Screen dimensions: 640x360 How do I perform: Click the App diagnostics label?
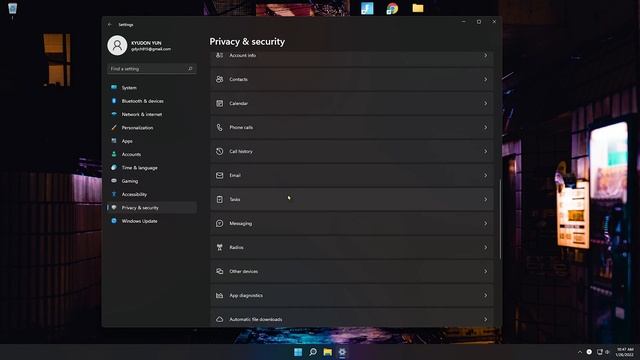(246, 296)
